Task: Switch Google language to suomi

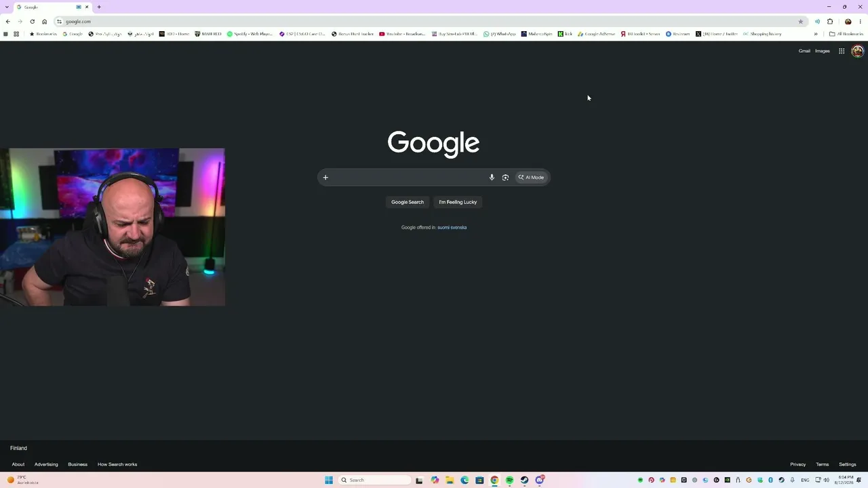Action: pyautogui.click(x=444, y=228)
